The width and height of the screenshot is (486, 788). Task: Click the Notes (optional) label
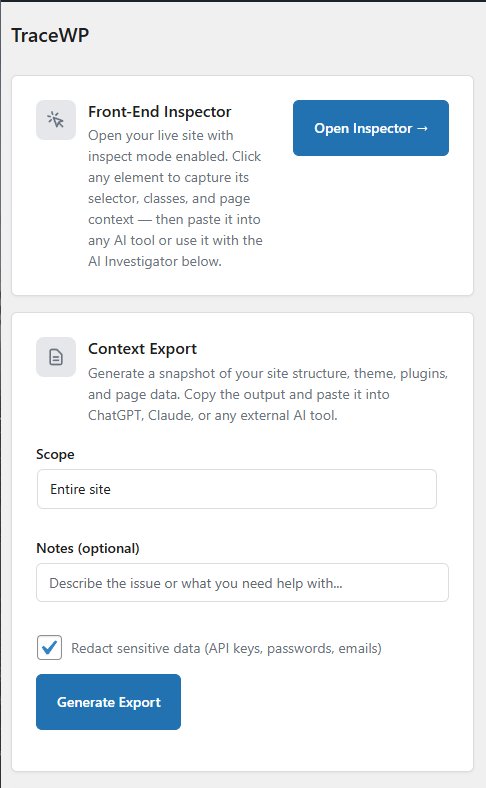click(88, 548)
